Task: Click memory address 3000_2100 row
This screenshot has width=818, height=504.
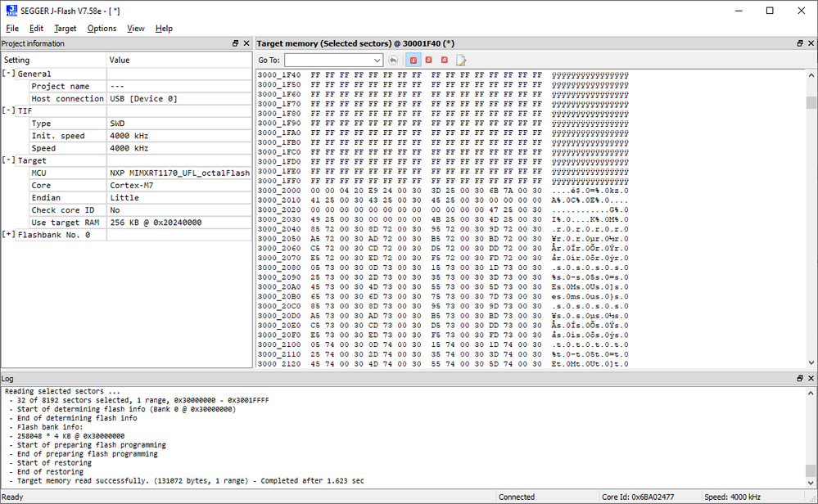Action: 443,344
